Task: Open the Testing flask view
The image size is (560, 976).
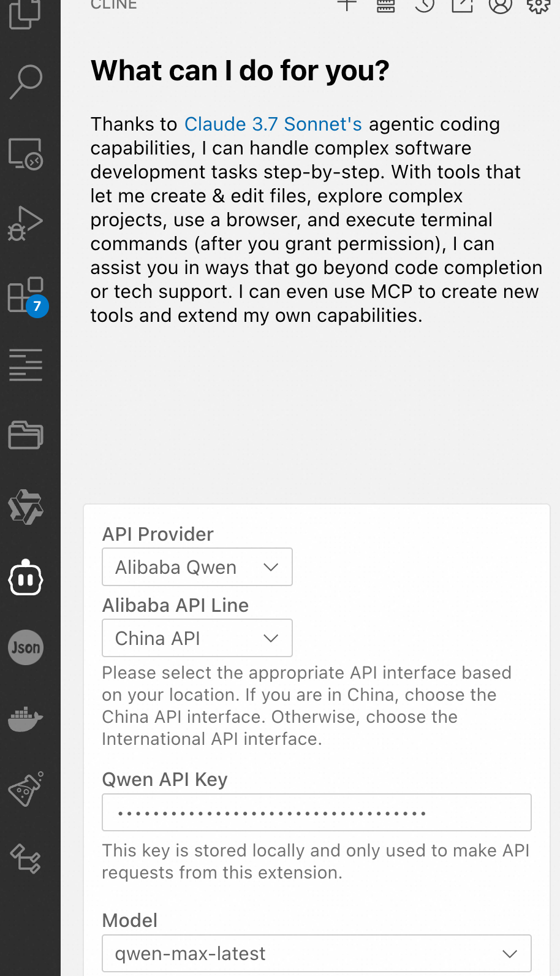Action: (26, 789)
